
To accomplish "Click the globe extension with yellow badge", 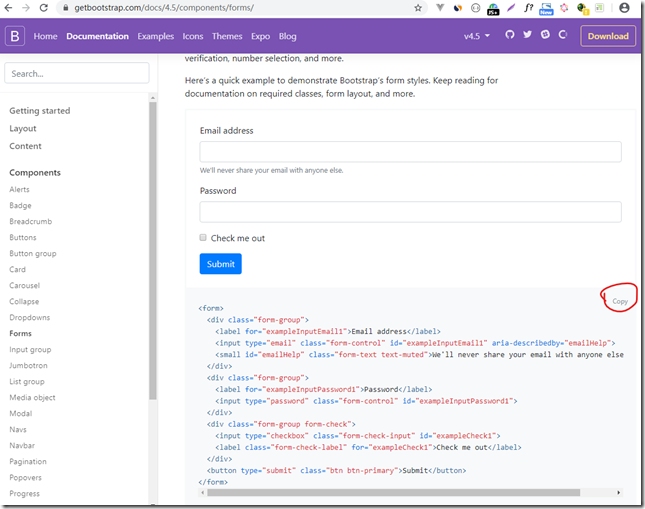I will [x=582, y=9].
